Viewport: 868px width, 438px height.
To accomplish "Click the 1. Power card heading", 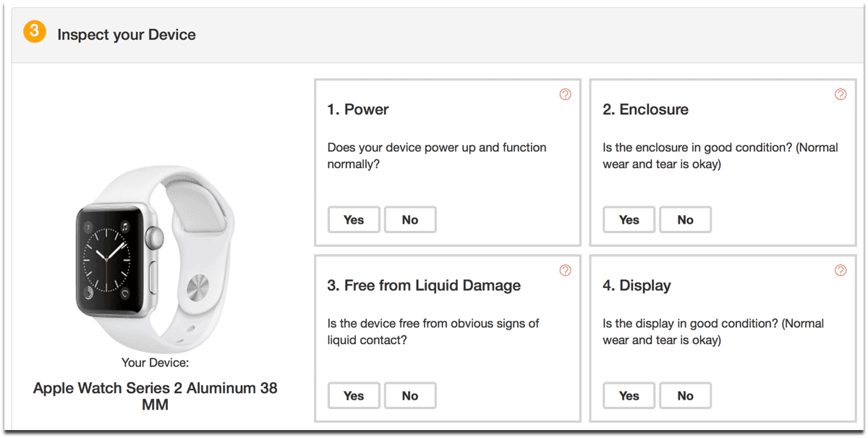I will [x=358, y=109].
